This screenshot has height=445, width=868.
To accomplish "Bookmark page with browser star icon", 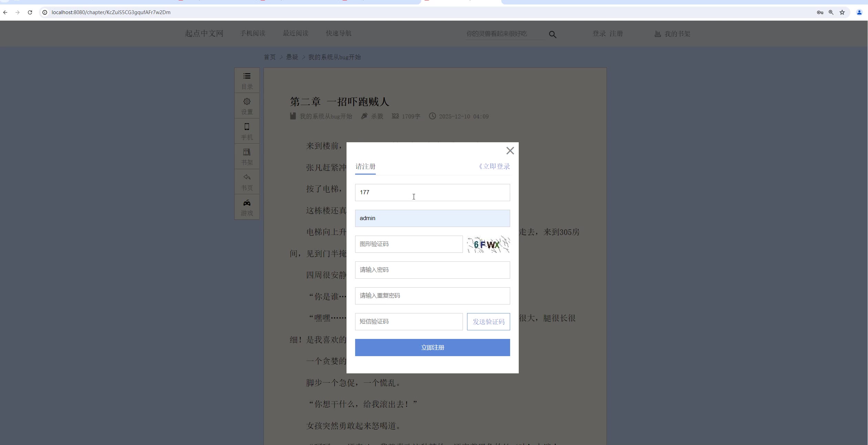I will 842,12.
